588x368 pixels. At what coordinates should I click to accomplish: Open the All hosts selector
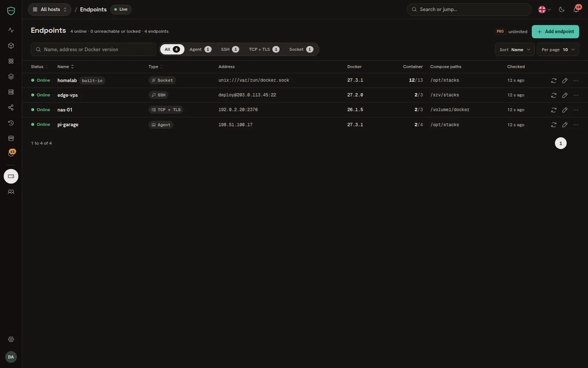tap(50, 10)
